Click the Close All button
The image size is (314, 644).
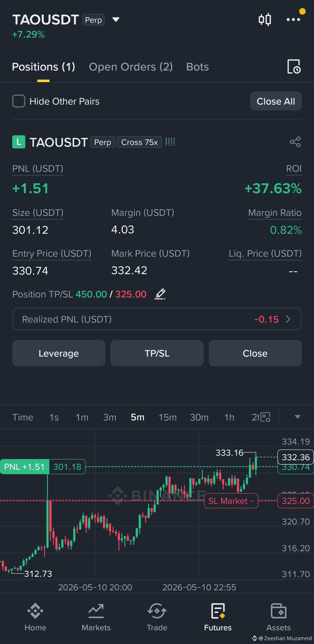(x=276, y=101)
